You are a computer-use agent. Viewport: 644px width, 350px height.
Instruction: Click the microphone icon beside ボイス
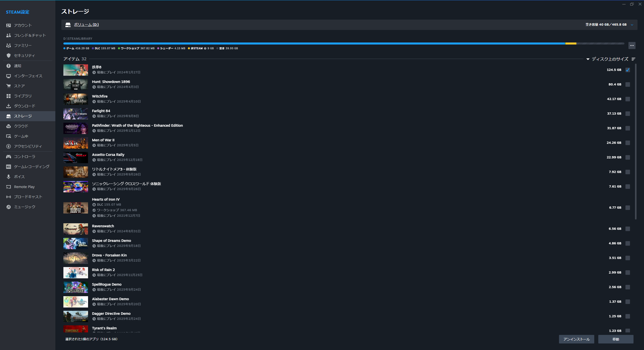pyautogui.click(x=9, y=177)
